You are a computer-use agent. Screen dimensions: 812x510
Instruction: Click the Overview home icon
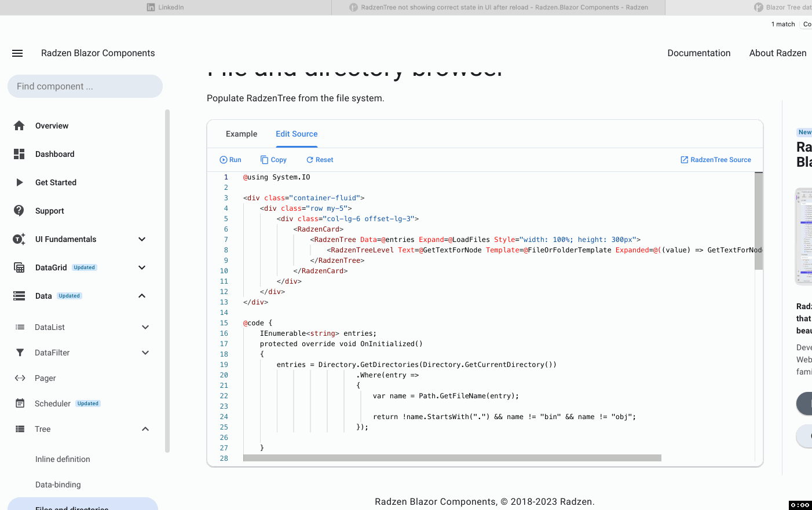click(19, 126)
